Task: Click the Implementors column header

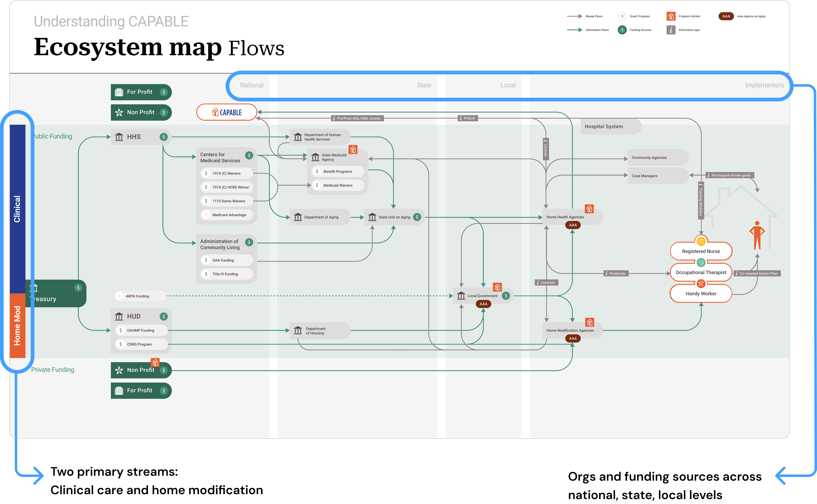Action: 764,85
